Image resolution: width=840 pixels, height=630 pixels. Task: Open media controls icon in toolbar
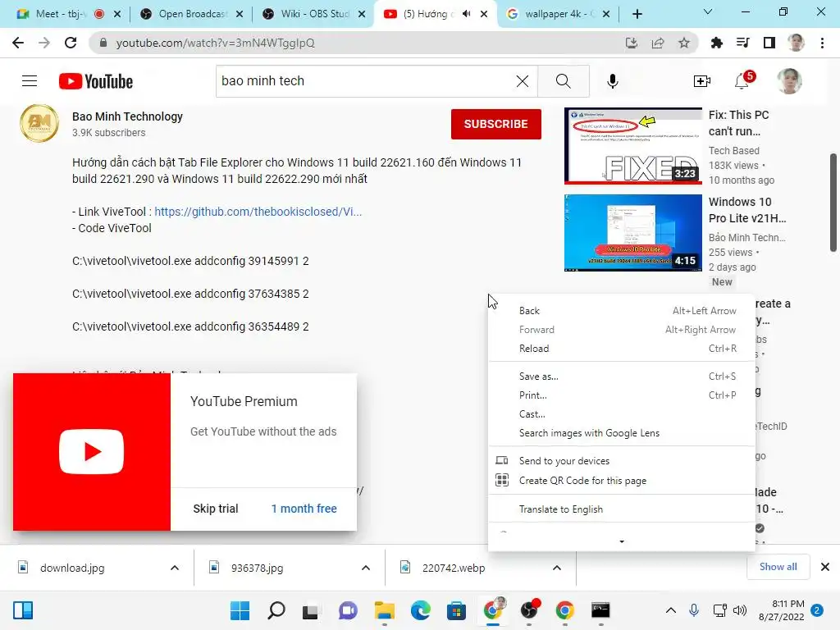(x=742, y=43)
